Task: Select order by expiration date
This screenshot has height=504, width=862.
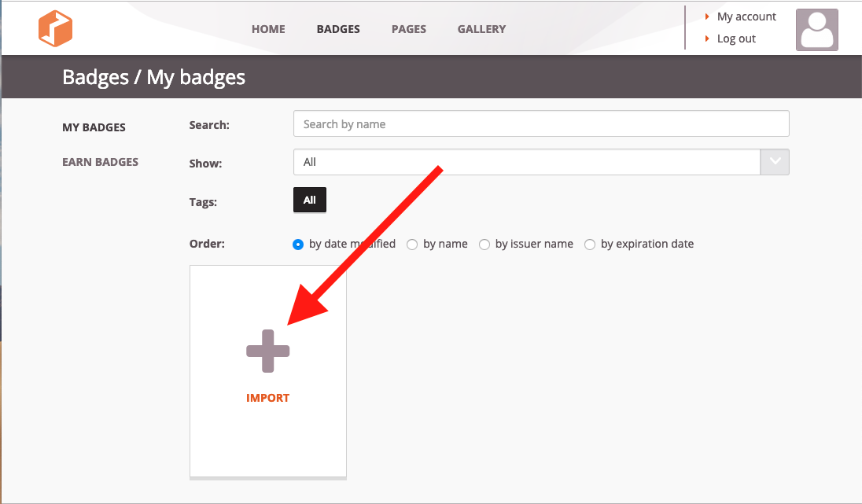Action: pyautogui.click(x=590, y=244)
